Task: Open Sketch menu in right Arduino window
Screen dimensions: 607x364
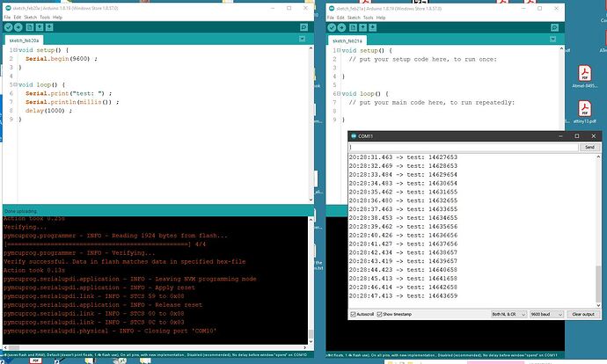Action: [354, 18]
